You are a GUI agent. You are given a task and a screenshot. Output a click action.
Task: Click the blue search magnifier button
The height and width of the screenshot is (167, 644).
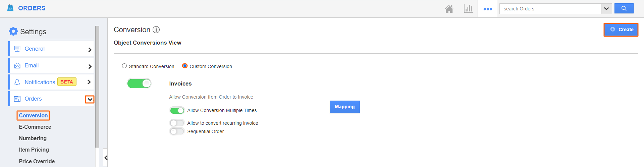tap(624, 9)
